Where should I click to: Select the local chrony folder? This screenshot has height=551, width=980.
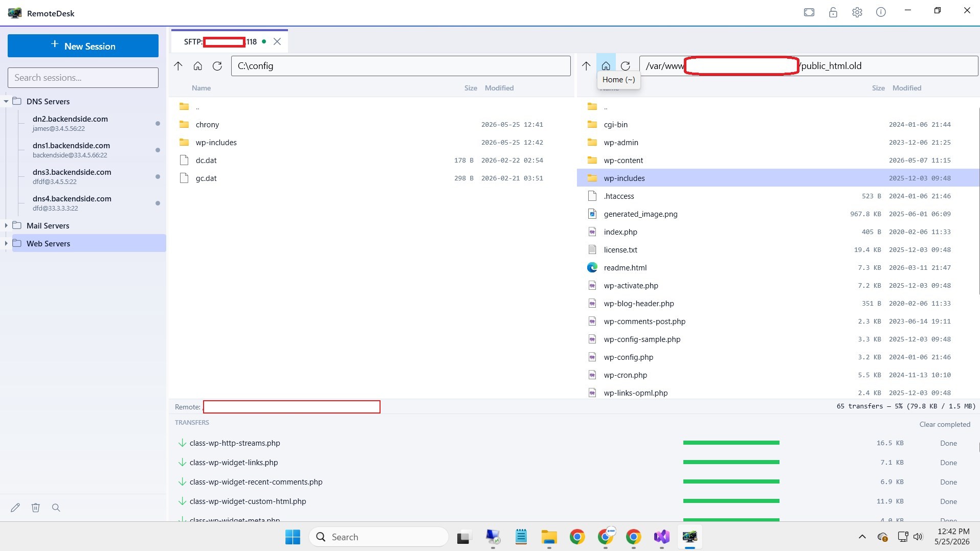pyautogui.click(x=372, y=124)
